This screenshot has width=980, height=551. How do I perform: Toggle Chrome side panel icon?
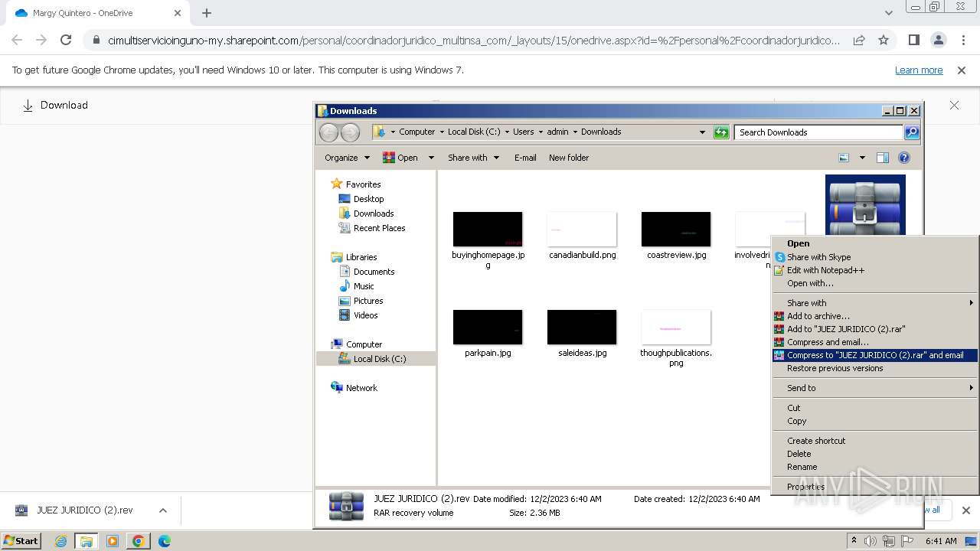click(x=914, y=40)
